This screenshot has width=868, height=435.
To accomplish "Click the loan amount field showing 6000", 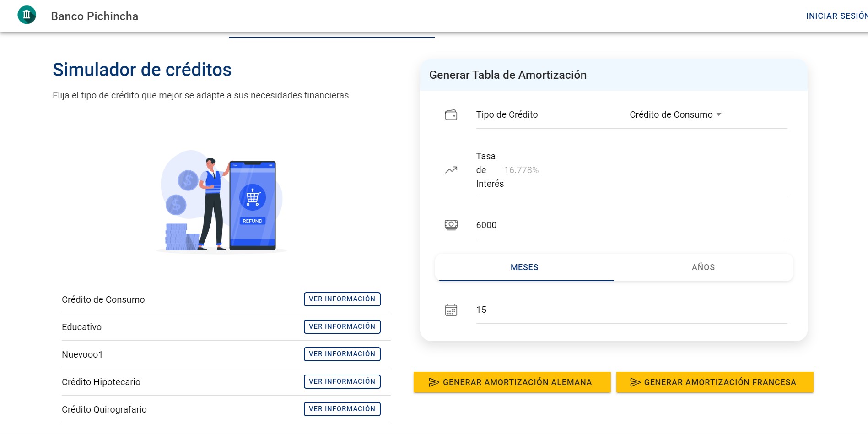I will click(631, 225).
